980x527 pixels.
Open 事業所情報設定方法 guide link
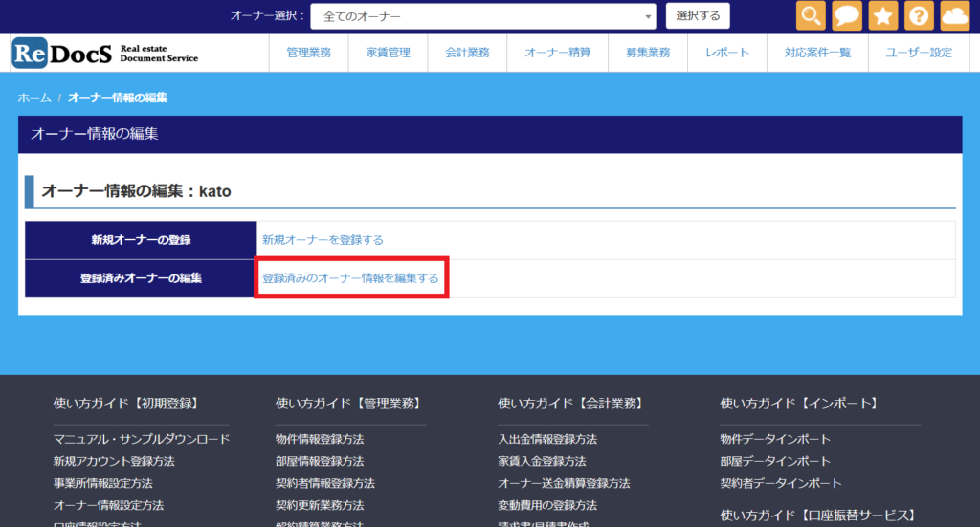tap(103, 483)
